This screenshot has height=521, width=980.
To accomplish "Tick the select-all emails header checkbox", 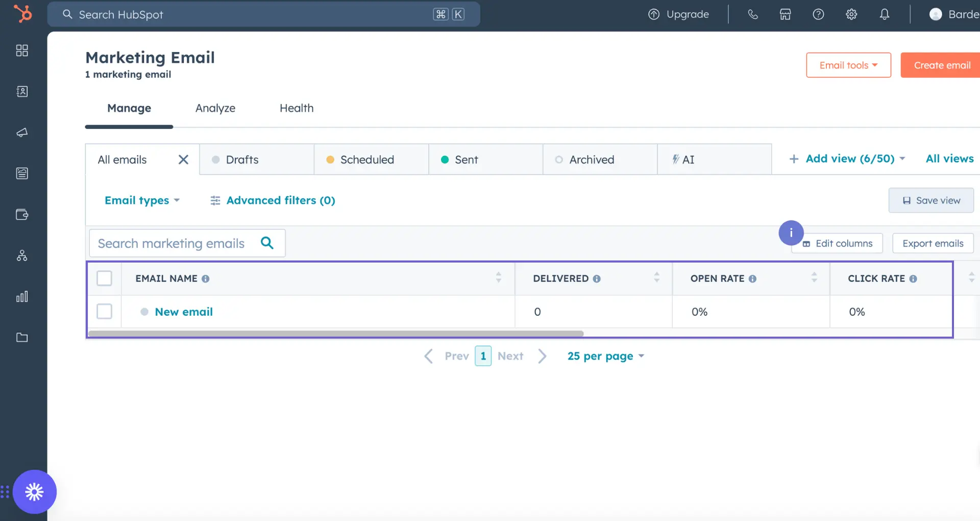I will (104, 278).
